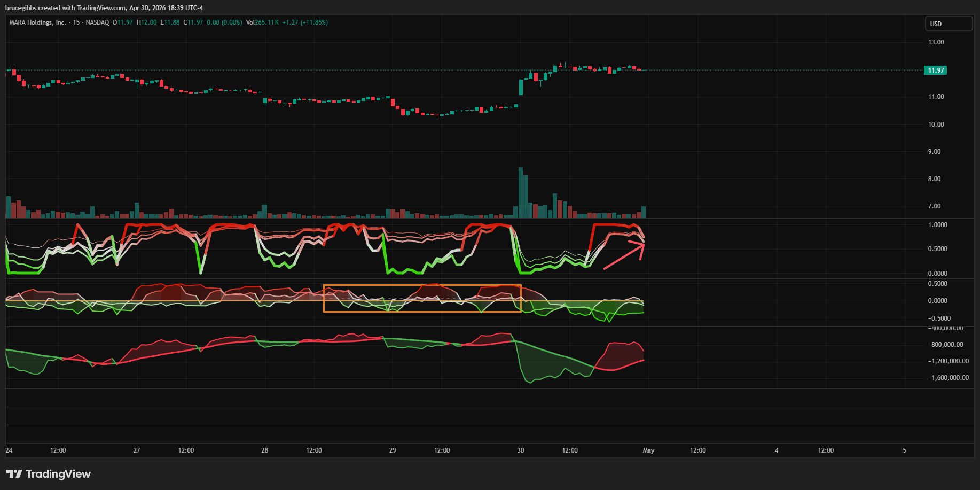Image resolution: width=980 pixels, height=490 pixels.
Task: Click the -1,200,000.00 scale label
Action: [948, 361]
